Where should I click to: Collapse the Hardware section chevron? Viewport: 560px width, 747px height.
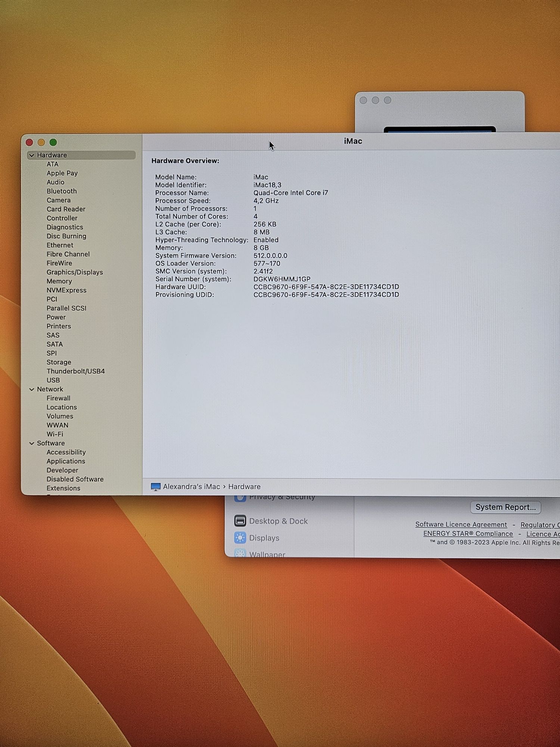click(32, 155)
